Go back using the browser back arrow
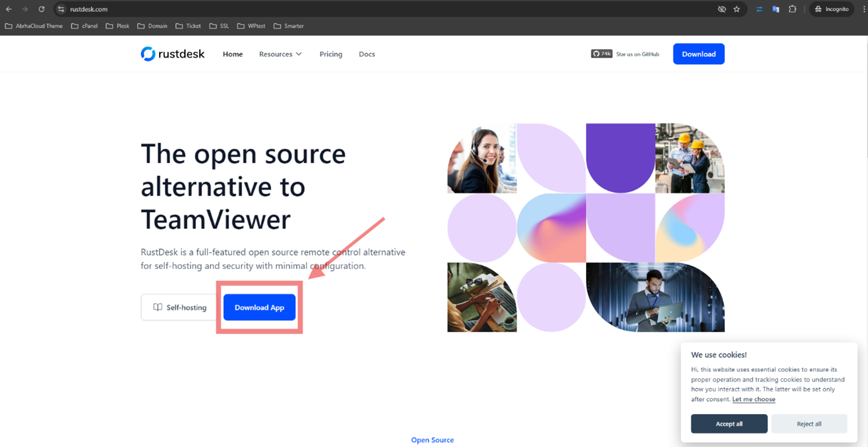Screen dimensions: 868x447 (8, 9)
